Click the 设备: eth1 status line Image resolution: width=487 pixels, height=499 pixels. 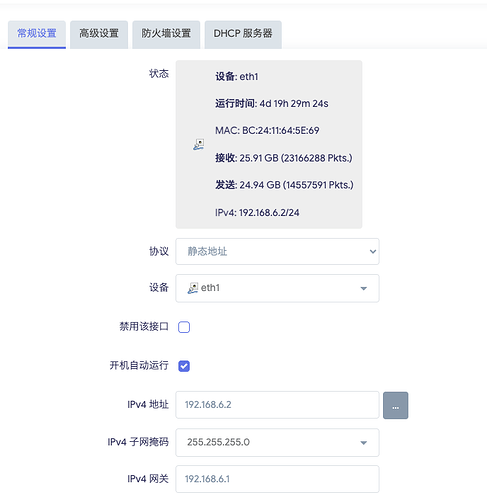pos(237,77)
